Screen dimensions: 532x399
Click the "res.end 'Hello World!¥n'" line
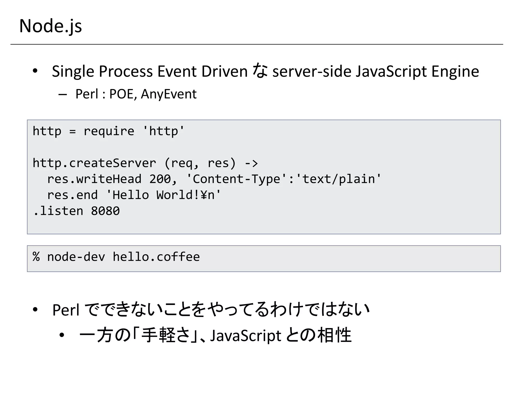pos(134,195)
